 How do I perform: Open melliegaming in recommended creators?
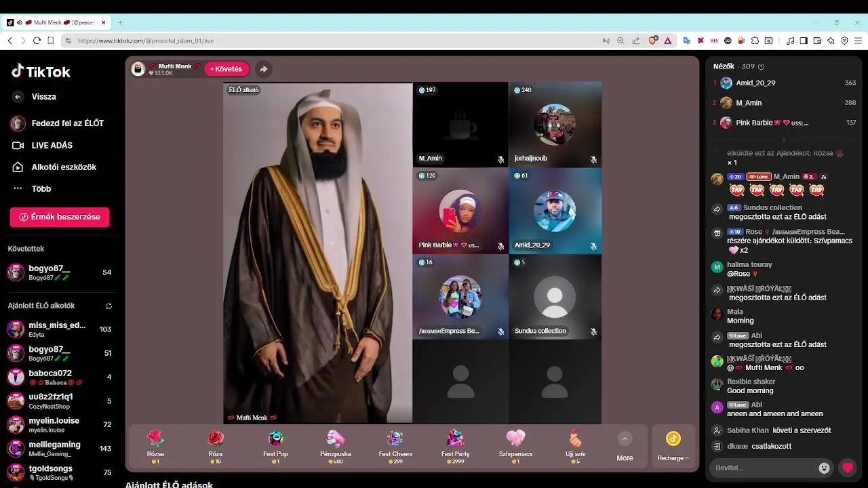tap(60, 449)
